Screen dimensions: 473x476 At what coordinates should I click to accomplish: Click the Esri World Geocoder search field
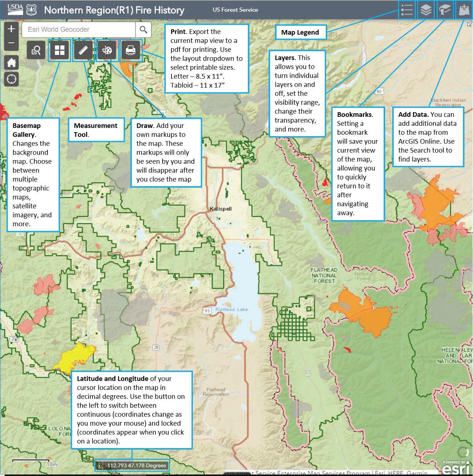click(x=79, y=30)
